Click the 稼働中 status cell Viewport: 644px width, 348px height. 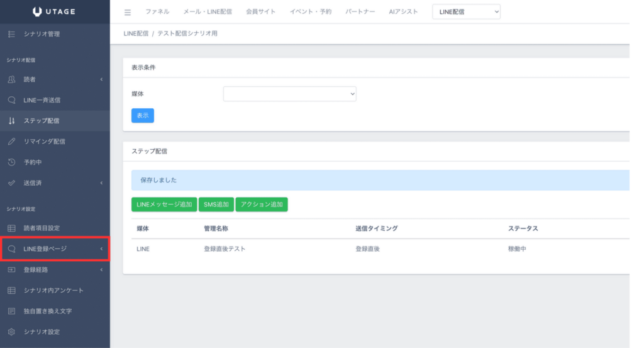click(517, 249)
